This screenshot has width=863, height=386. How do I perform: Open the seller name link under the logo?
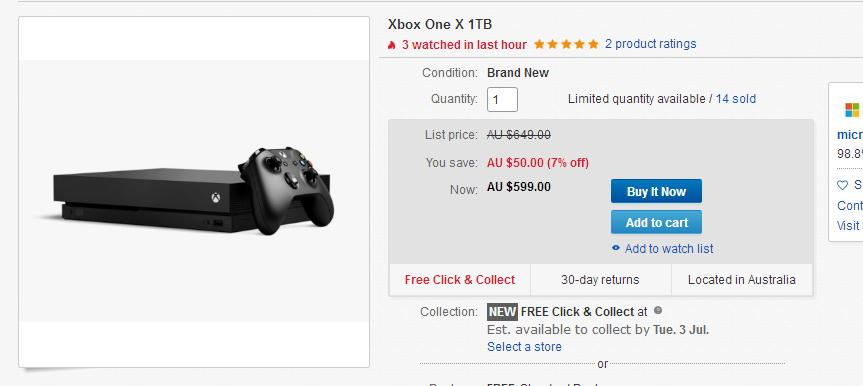pos(849,135)
